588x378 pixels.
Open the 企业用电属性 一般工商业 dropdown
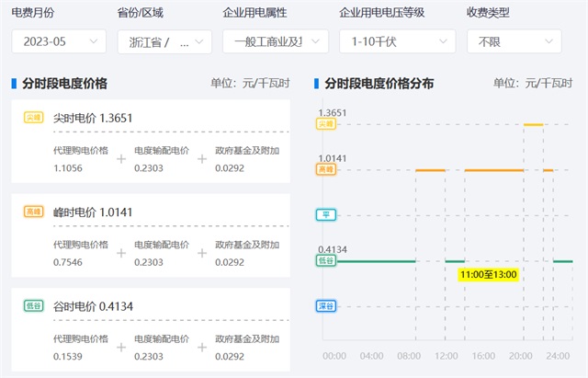click(x=275, y=42)
